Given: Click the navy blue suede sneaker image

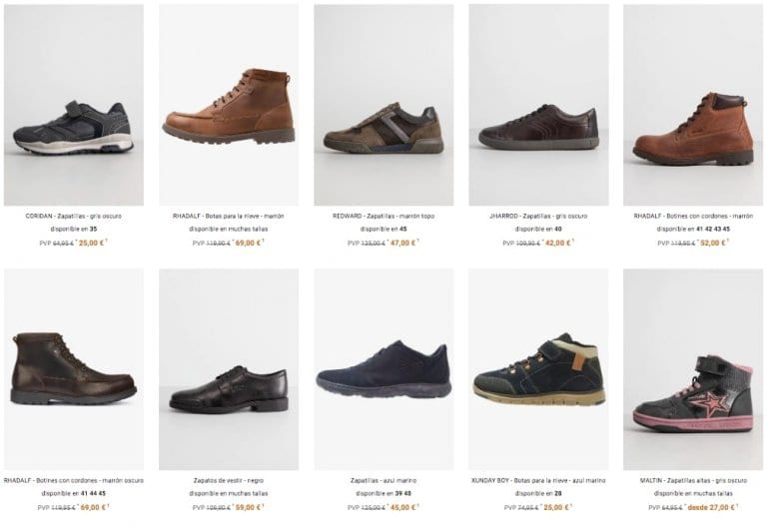Looking at the screenshot, I should 383,369.
